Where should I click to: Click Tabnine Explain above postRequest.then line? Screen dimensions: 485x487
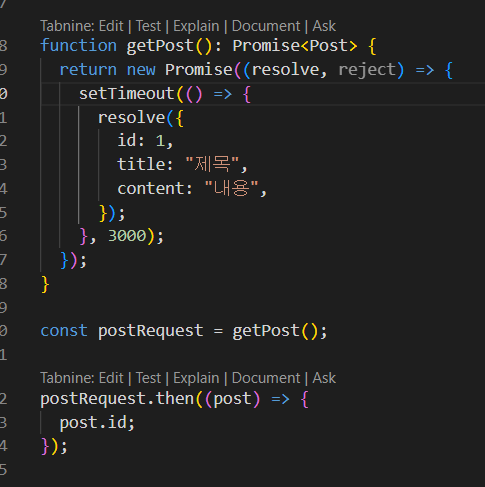(x=196, y=378)
